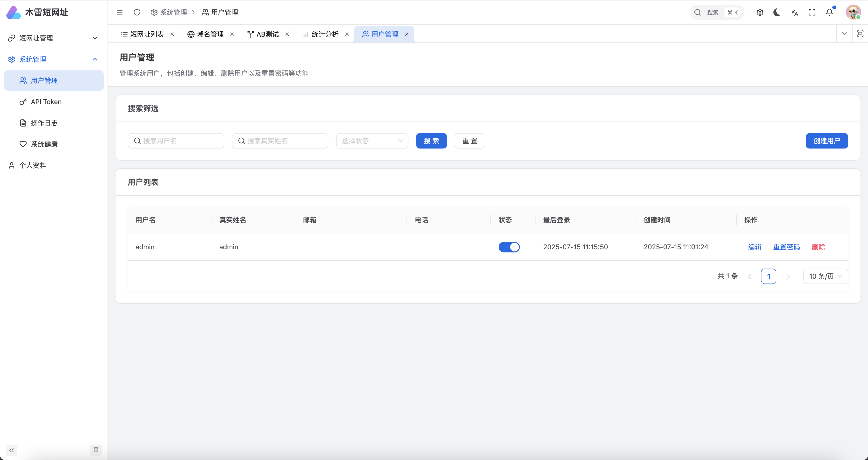Switch to dark mode moon icon
868x460 pixels.
coord(777,13)
